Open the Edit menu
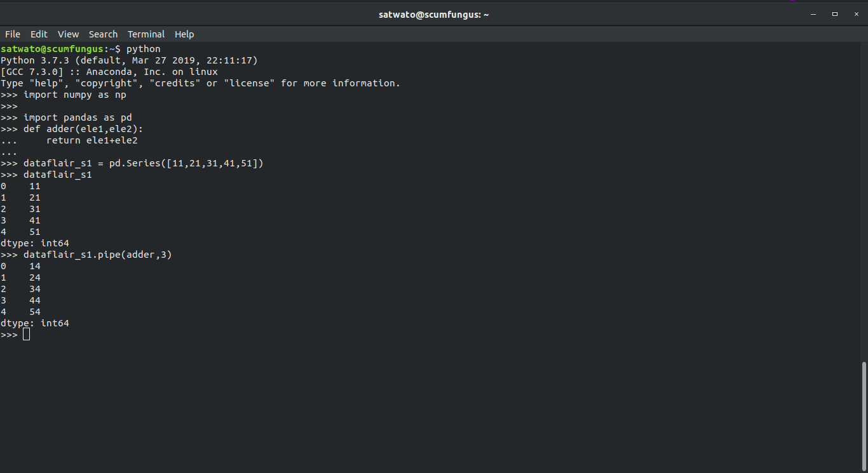 click(x=39, y=34)
